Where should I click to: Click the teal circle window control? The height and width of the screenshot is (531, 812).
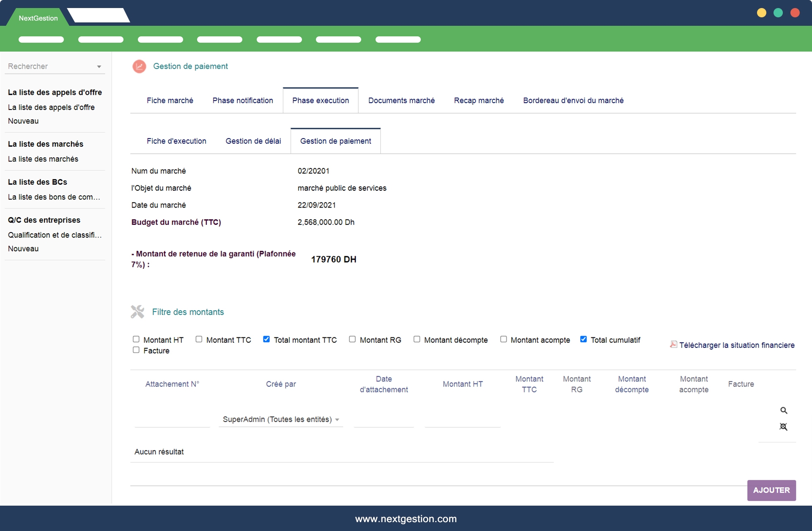[778, 13]
